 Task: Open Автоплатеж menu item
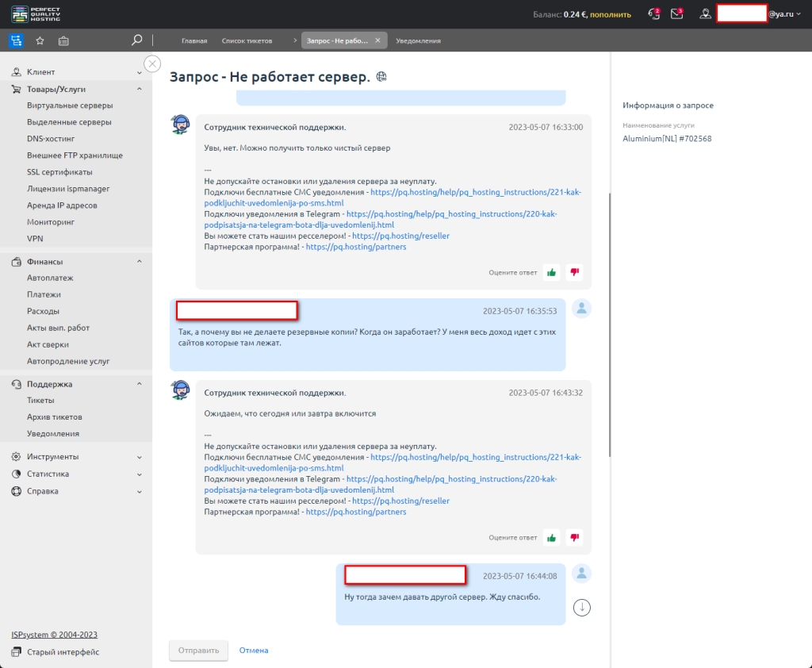(50, 278)
